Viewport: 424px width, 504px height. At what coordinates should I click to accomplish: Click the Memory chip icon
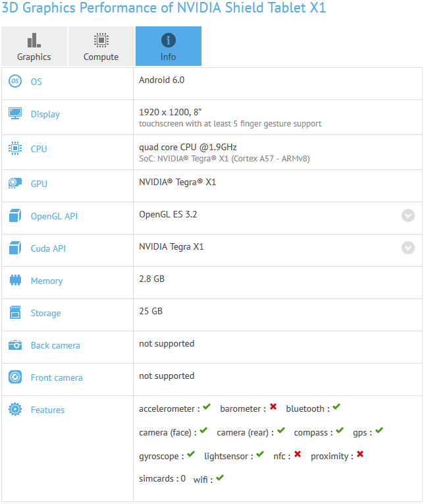pyautogui.click(x=15, y=281)
